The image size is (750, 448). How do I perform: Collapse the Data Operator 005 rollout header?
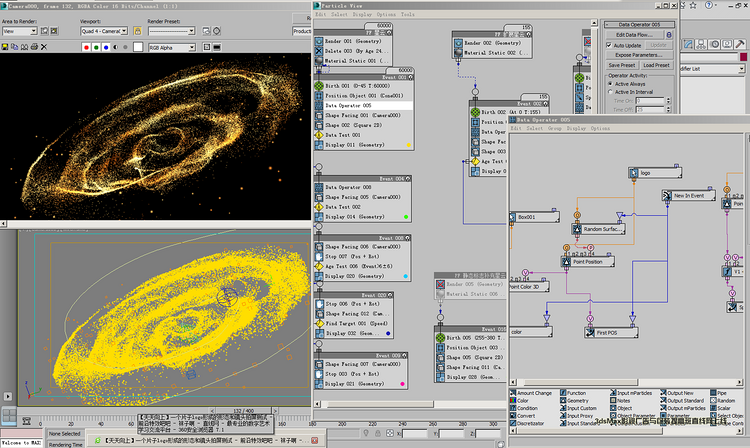click(639, 24)
